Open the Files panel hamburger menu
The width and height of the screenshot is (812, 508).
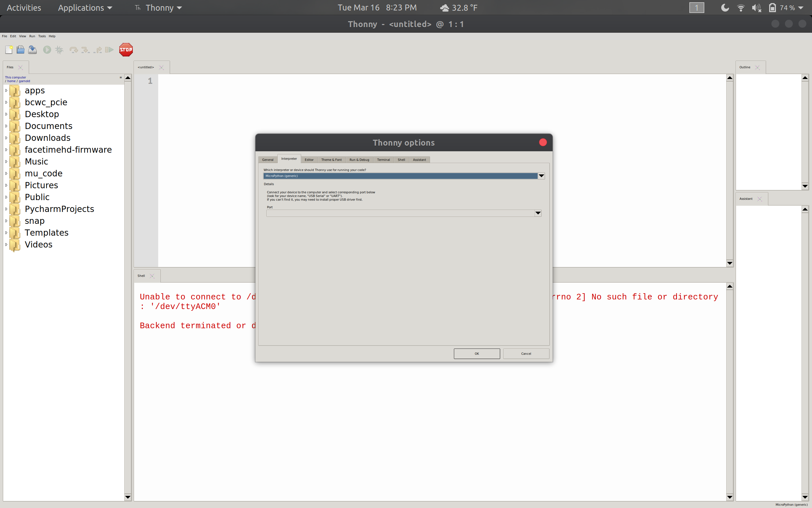121,78
